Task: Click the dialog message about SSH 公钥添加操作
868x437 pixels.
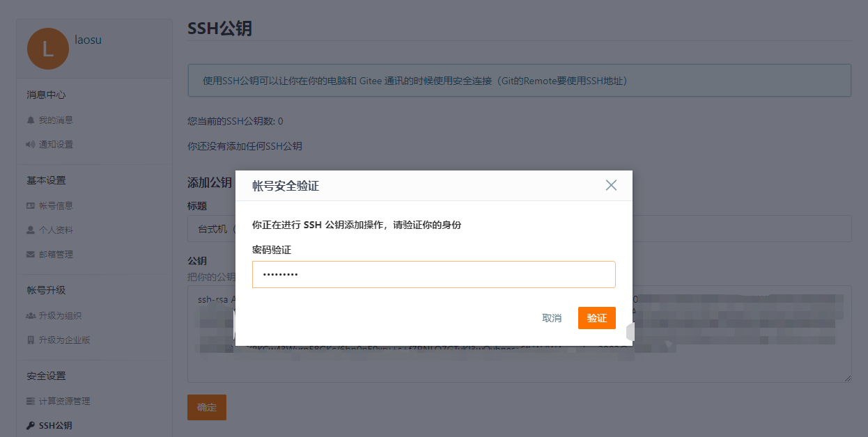Action: (x=357, y=225)
